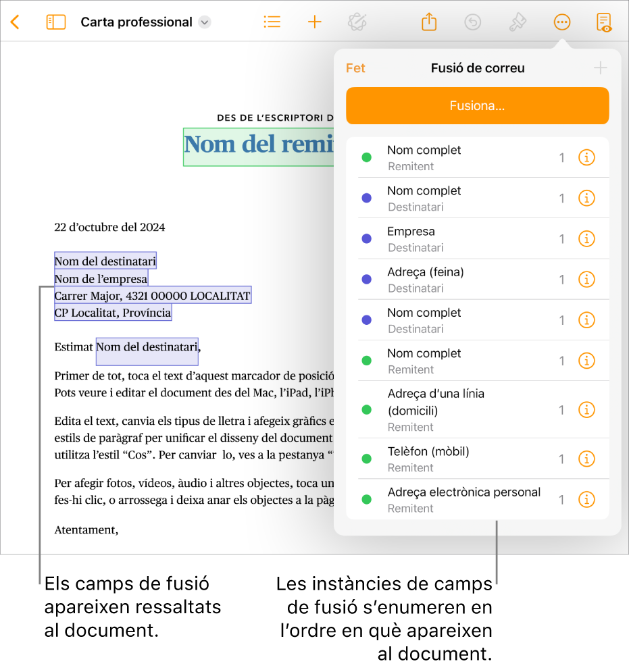The width and height of the screenshot is (629, 672).
Task: Open info for second Nom complet Remitent
Action: click(x=586, y=361)
